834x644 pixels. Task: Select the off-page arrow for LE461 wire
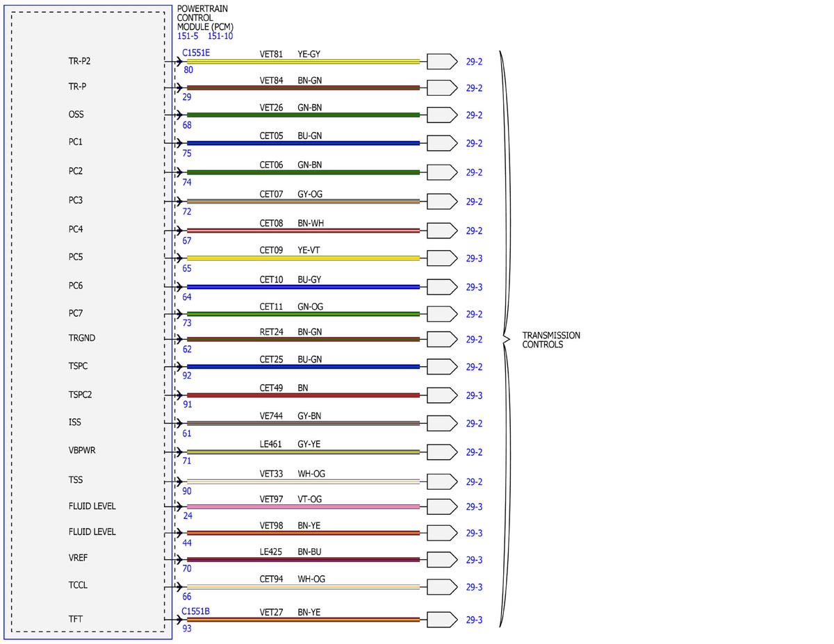(442, 452)
